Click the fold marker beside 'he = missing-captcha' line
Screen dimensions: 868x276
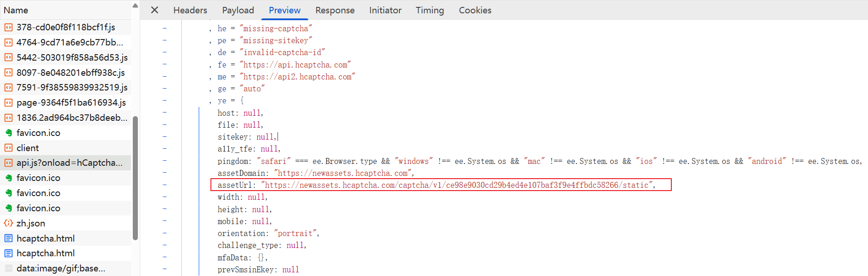click(165, 28)
